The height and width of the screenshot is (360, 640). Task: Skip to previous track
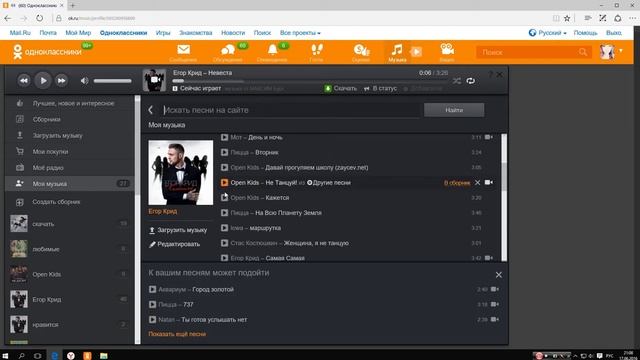click(24, 80)
